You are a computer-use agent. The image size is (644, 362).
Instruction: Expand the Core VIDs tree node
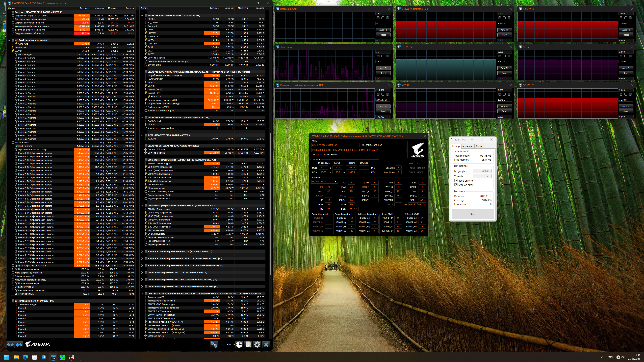coord(13,44)
